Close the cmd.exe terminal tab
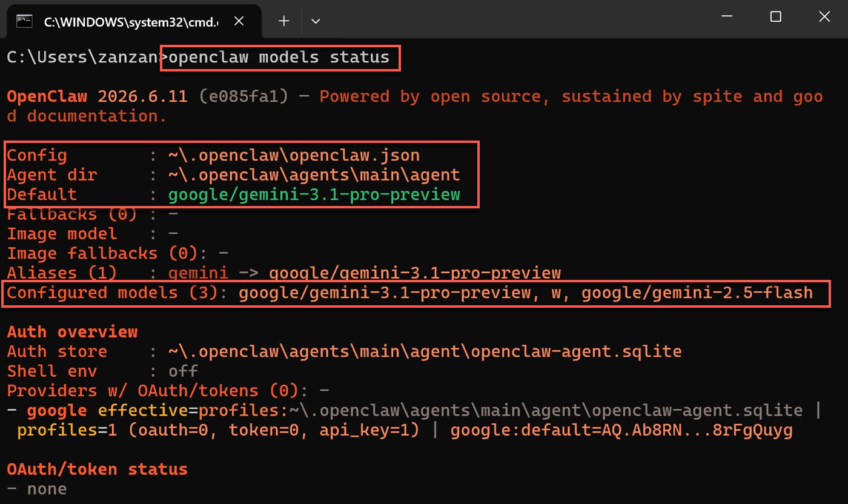Image resolution: width=848 pixels, height=504 pixels. pos(239,21)
